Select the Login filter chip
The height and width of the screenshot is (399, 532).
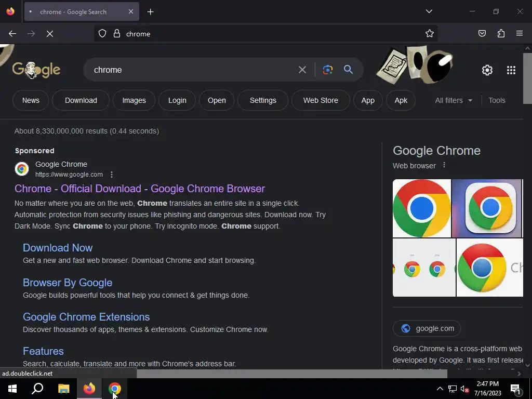click(x=177, y=100)
